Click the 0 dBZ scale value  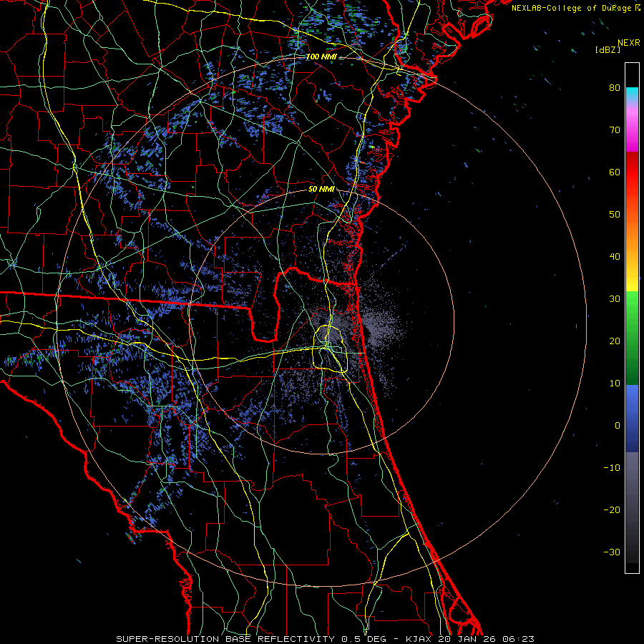pyautogui.click(x=618, y=426)
